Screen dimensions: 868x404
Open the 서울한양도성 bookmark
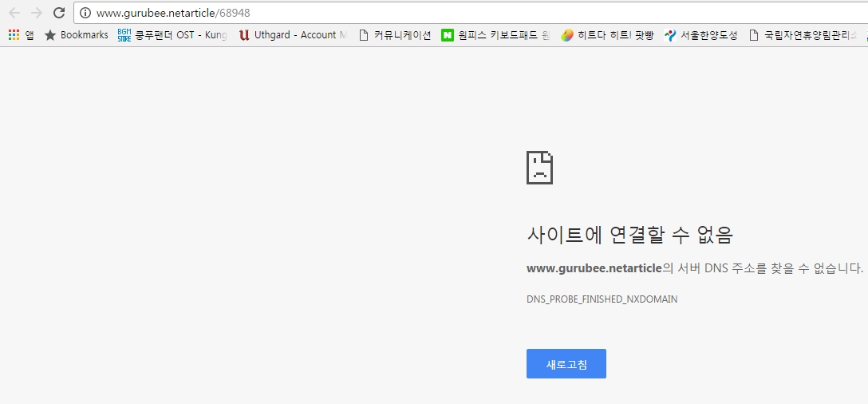tap(701, 35)
